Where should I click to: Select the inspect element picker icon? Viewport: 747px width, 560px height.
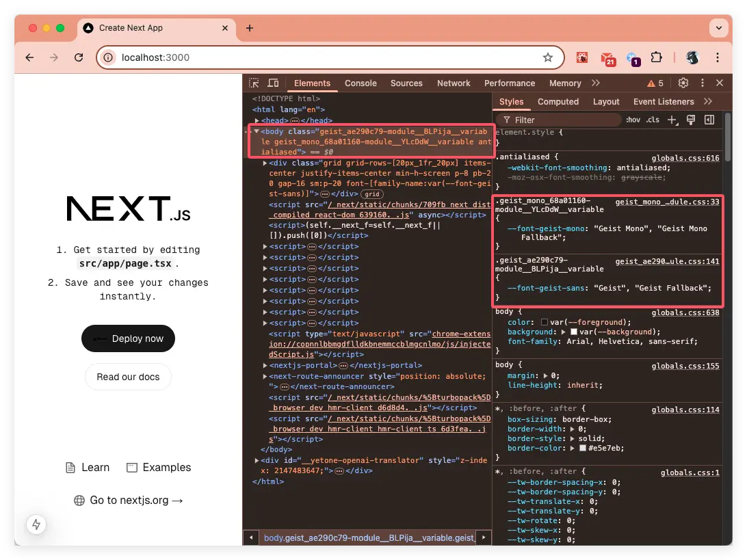[254, 83]
